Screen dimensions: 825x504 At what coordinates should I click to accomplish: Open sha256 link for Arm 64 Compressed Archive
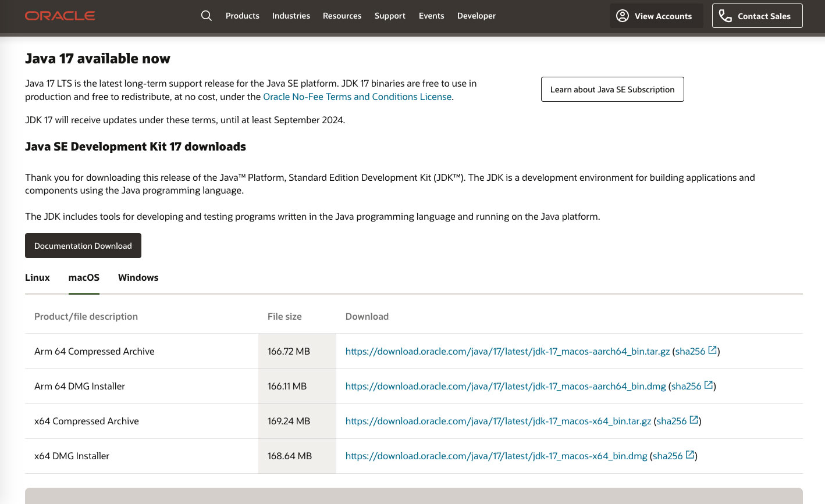click(690, 351)
